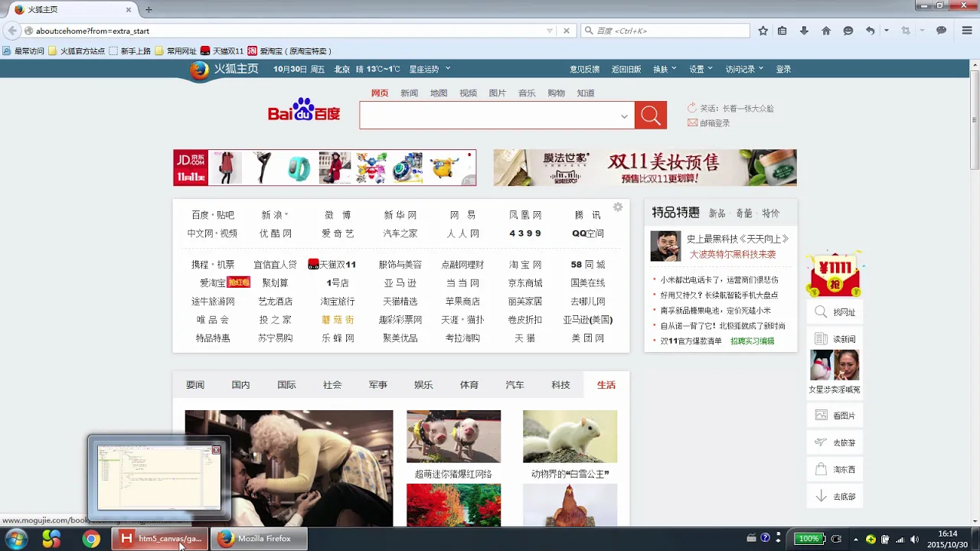980x551 pixels.
Task: Click the red Baidu search button
Action: point(651,116)
